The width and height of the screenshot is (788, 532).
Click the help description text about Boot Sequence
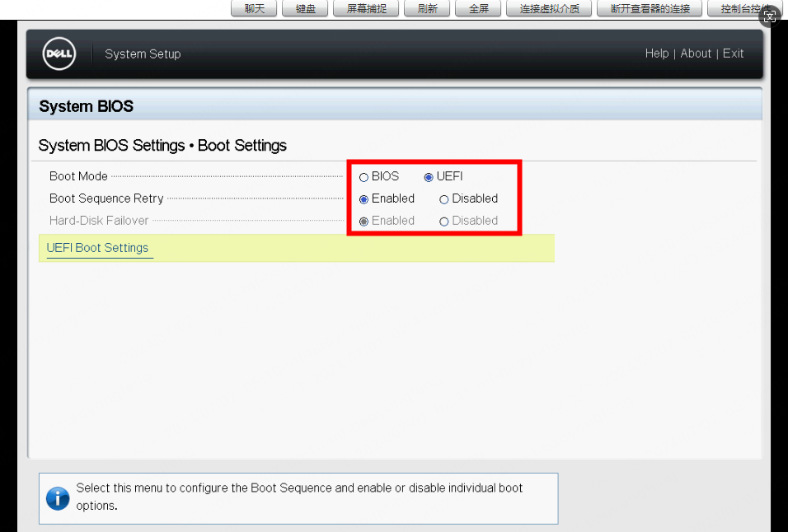pos(299,497)
